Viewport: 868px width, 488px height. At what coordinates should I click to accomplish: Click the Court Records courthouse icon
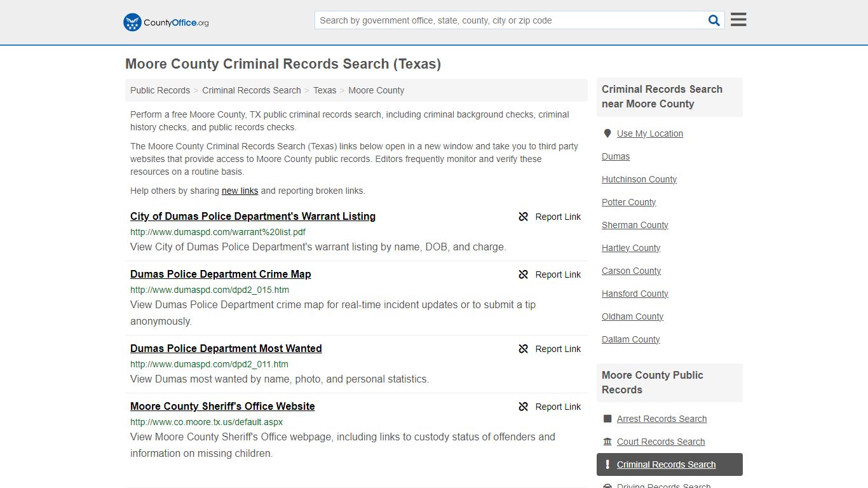(607, 442)
